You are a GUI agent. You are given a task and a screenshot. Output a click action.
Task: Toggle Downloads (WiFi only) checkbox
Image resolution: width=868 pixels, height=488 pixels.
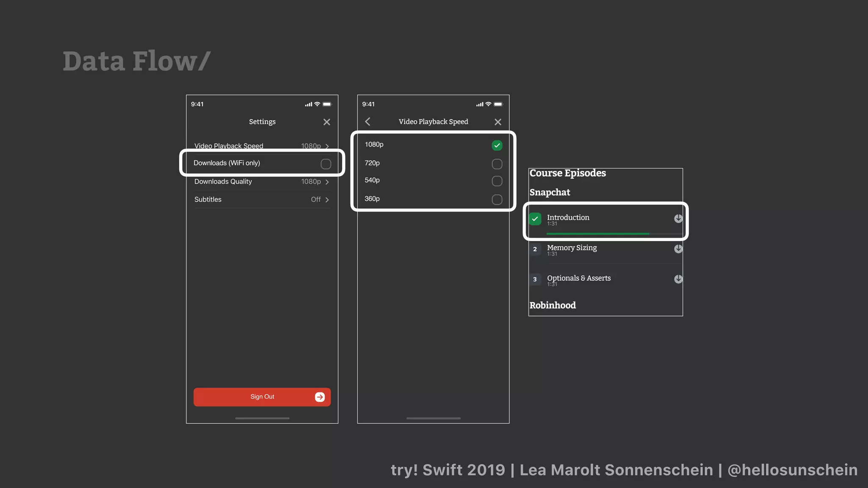tap(325, 164)
